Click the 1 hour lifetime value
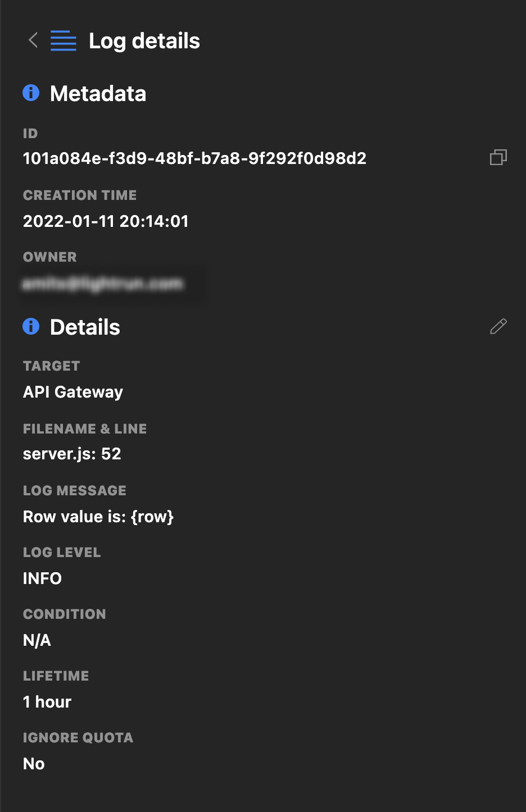Viewport: 526px width, 812px height. pos(47,702)
